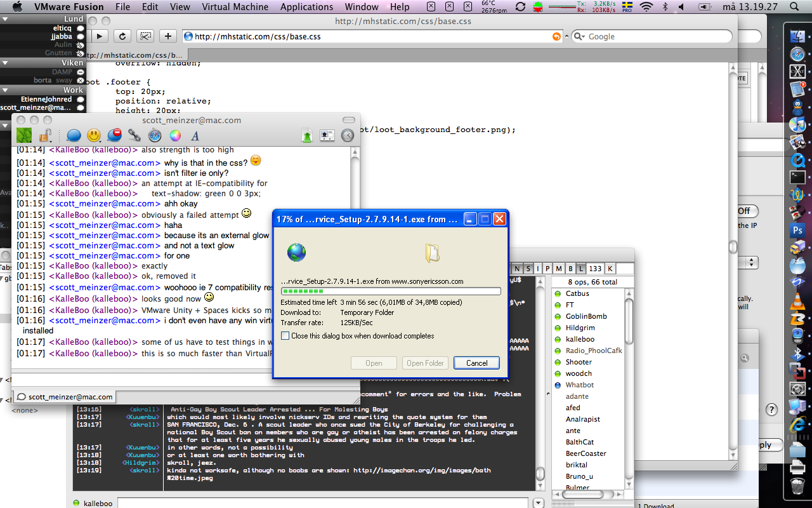This screenshot has width=812, height=508.
Task: Open the Applications menu
Action: (306, 7)
